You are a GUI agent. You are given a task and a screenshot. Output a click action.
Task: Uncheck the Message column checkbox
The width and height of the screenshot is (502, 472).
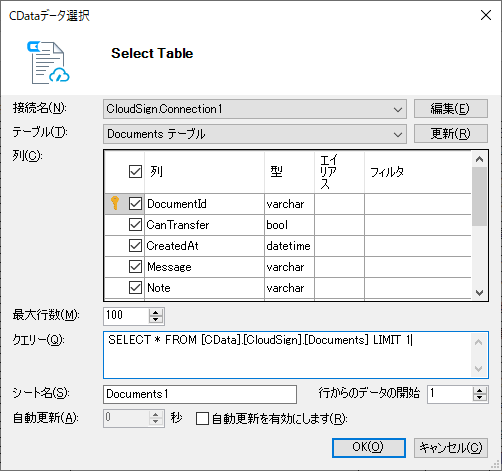[135, 267]
